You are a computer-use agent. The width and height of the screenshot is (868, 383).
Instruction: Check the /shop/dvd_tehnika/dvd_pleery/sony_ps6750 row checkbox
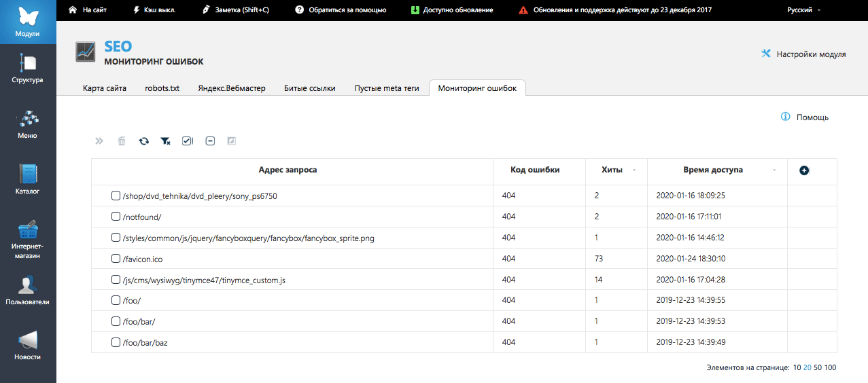[x=116, y=196]
